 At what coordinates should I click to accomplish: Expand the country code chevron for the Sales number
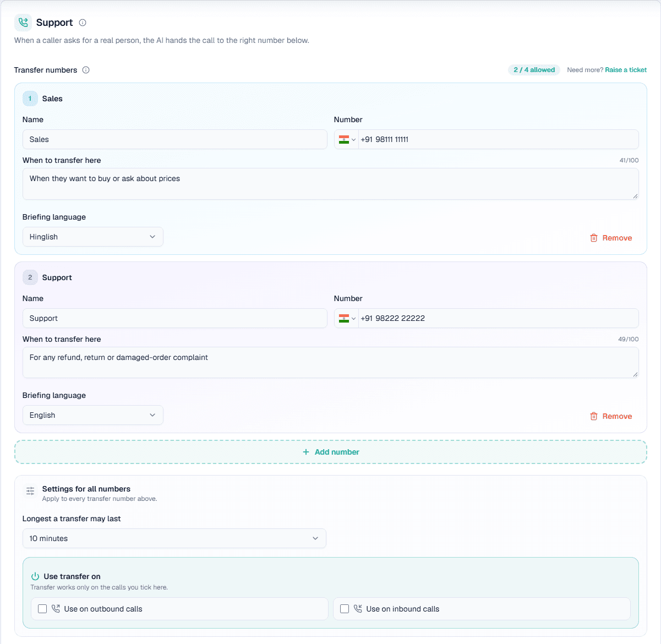(x=353, y=140)
